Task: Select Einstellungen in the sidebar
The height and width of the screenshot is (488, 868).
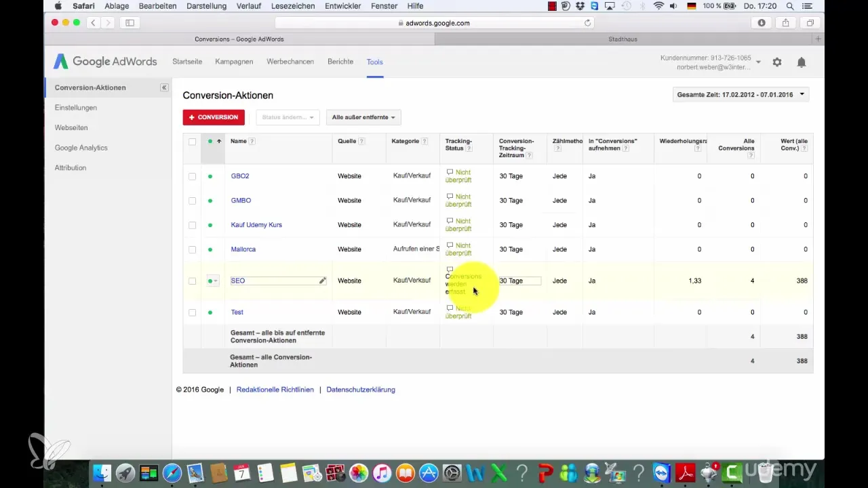Action: tap(76, 108)
